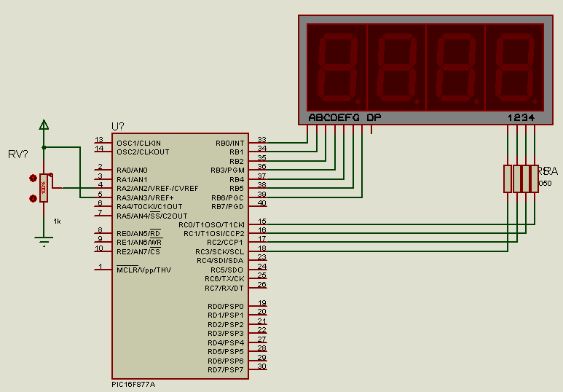Select the fourth (rightmost) seven-segment digit
This screenshot has height=392, width=563.
[x=515, y=67]
